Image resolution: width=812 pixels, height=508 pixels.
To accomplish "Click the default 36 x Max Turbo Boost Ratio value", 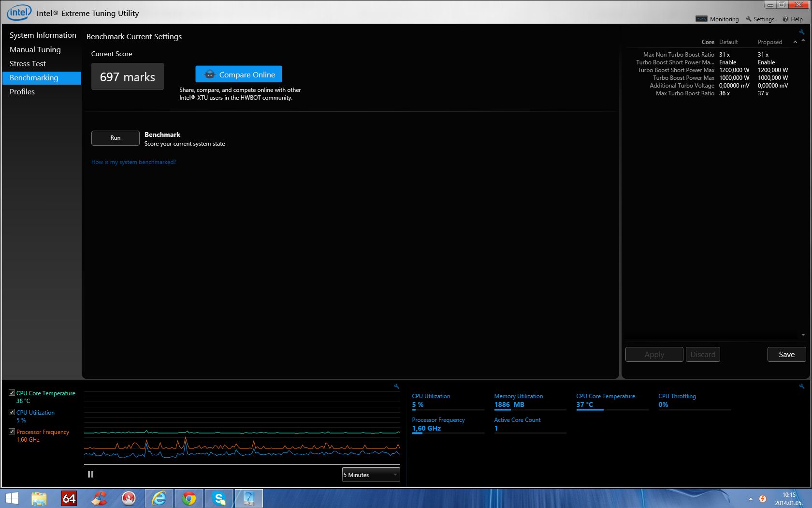I will [x=725, y=93].
